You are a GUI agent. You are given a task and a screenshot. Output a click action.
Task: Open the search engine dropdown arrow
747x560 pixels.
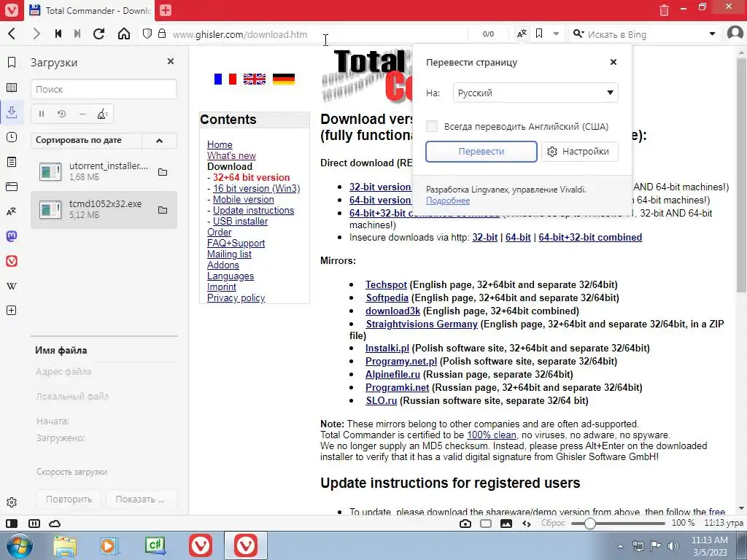click(712, 34)
